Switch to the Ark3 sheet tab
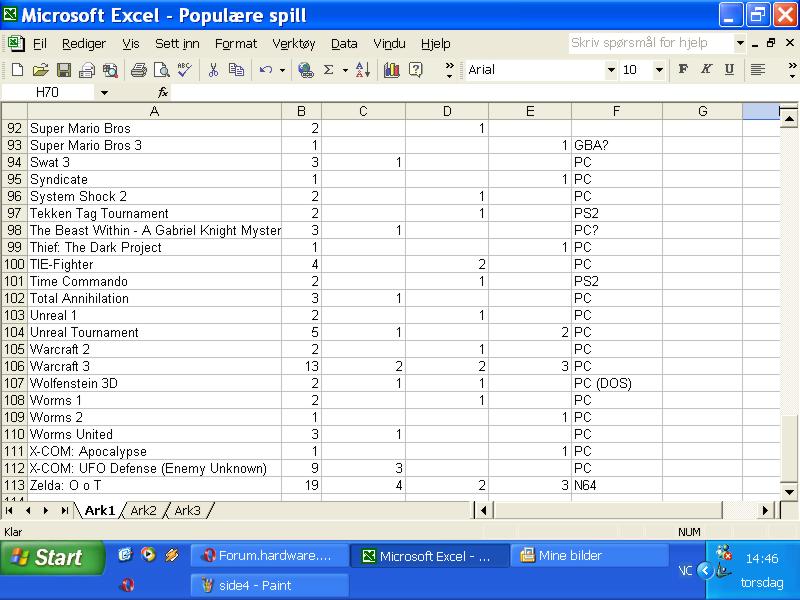Image resolution: width=800 pixels, height=600 pixels. click(187, 510)
